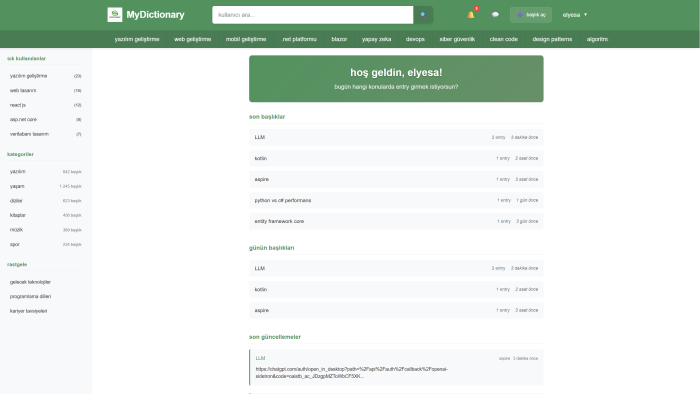The width and height of the screenshot is (700, 394).
Task: Click the başlık aç plus button
Action: coord(531,15)
